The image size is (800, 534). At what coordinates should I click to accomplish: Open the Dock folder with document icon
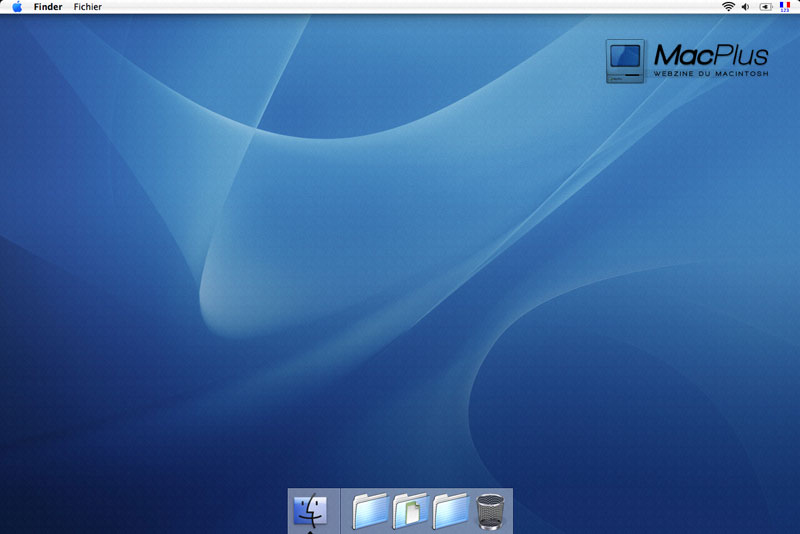pyautogui.click(x=410, y=511)
